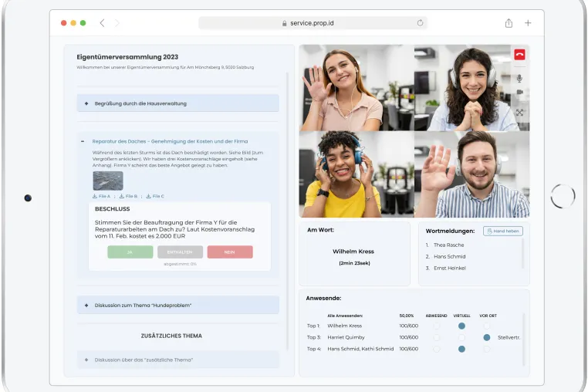
Task: Click the Anwesende list scrollbar
Action: point(524,340)
